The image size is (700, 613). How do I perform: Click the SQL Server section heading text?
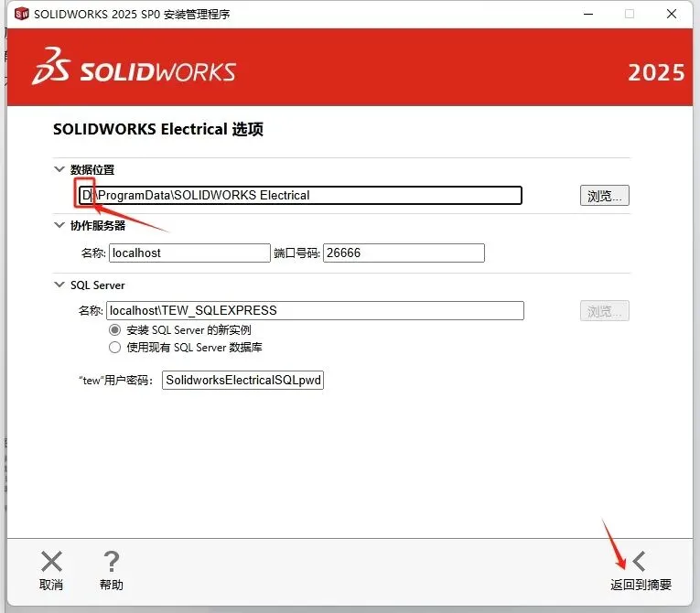[97, 285]
